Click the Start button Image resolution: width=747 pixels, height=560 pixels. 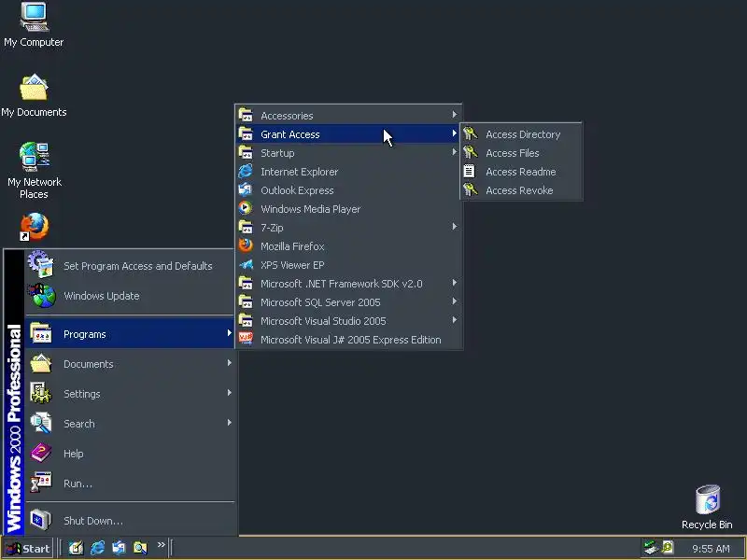(x=28, y=549)
